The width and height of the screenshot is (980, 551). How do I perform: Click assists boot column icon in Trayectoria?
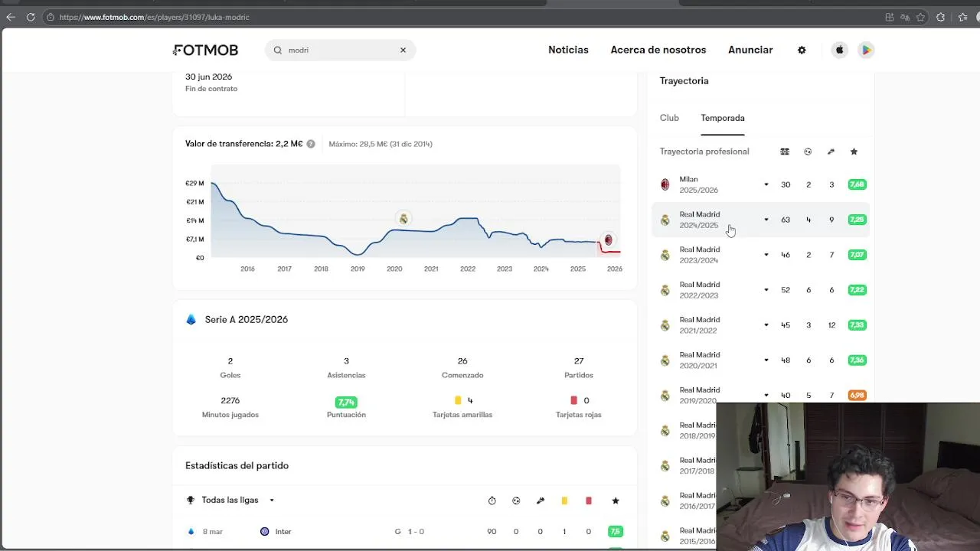click(831, 152)
